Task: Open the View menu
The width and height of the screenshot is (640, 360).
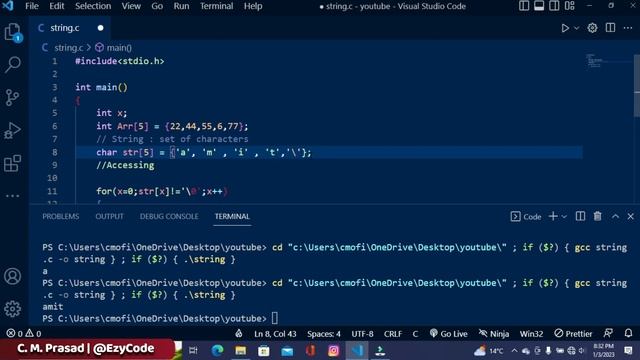Action: 131,6
